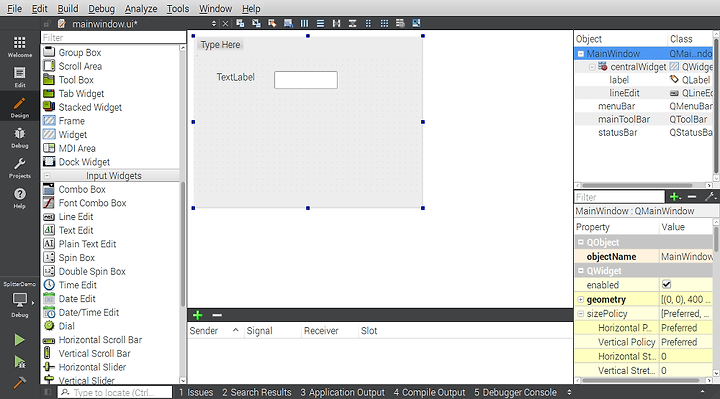Image resolution: width=720 pixels, height=399 pixels.
Task: Apply Lay Out in a Form Layout
Action: tap(368, 23)
